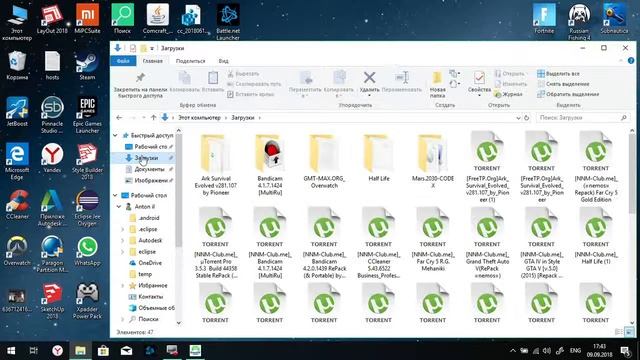Select the Half Life folder

pyautogui.click(x=378, y=158)
